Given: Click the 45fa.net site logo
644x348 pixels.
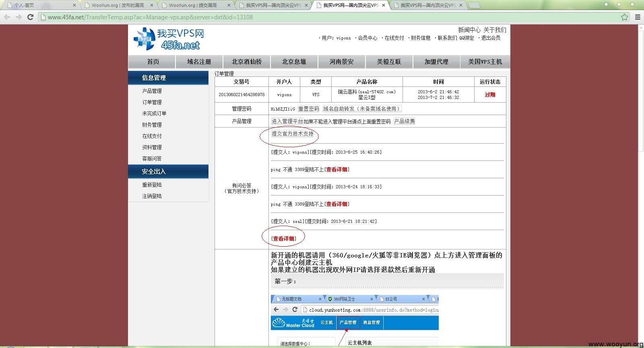Looking at the screenshot, I should coord(169,39).
